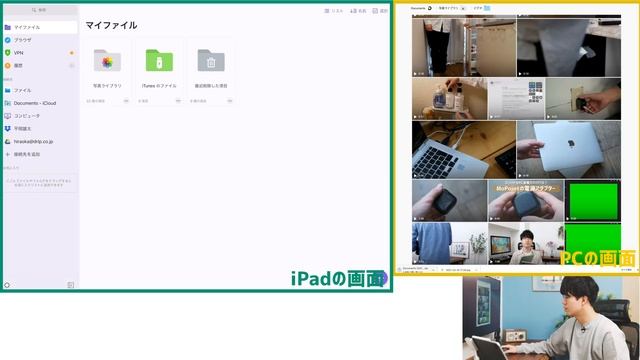Open the Dropbox account in the sidebar
Screen dimensions: 640x360
click(x=40, y=129)
